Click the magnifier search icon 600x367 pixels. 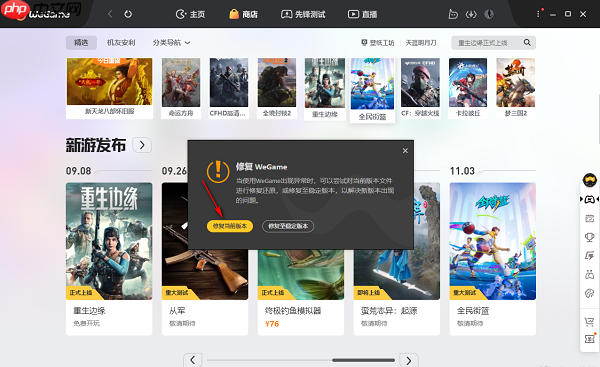527,42
